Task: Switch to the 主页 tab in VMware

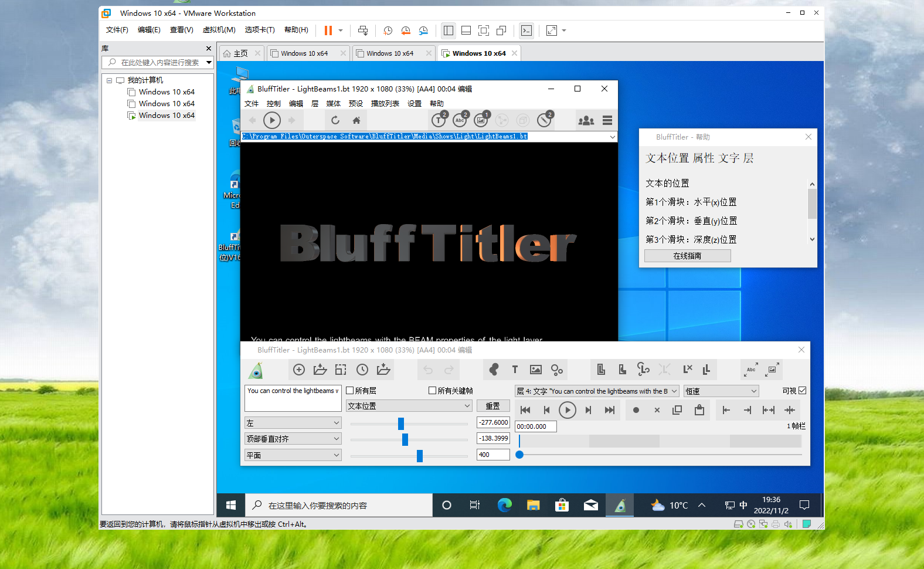Action: click(x=241, y=53)
